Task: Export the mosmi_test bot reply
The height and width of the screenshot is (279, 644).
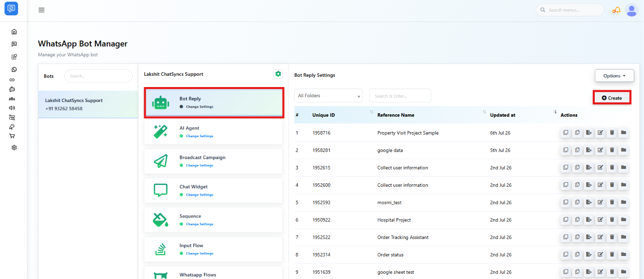Action: pos(589,203)
